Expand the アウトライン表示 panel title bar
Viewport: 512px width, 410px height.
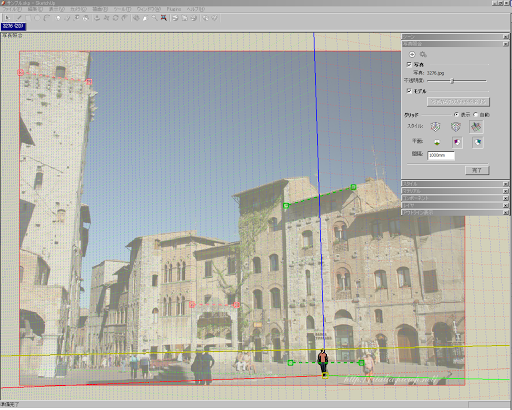coord(455,212)
